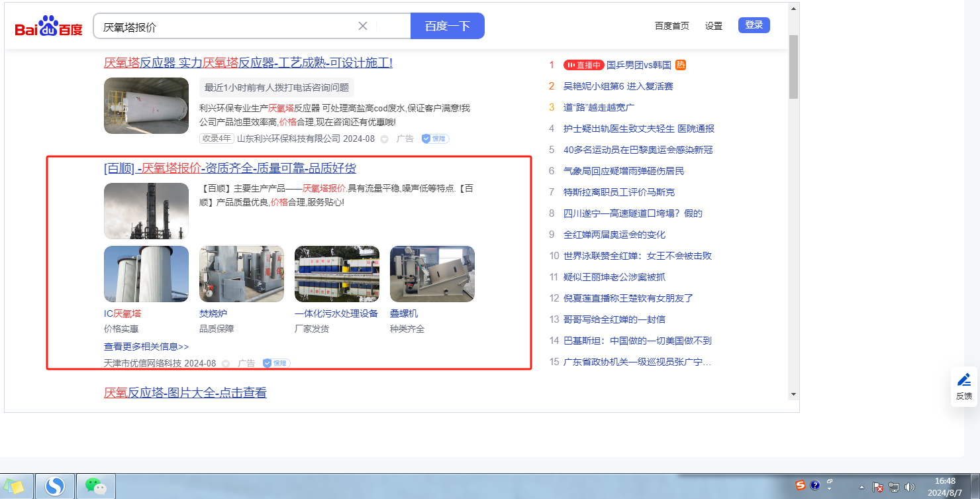
Task: Open WeChat from the taskbar
Action: click(x=96, y=486)
